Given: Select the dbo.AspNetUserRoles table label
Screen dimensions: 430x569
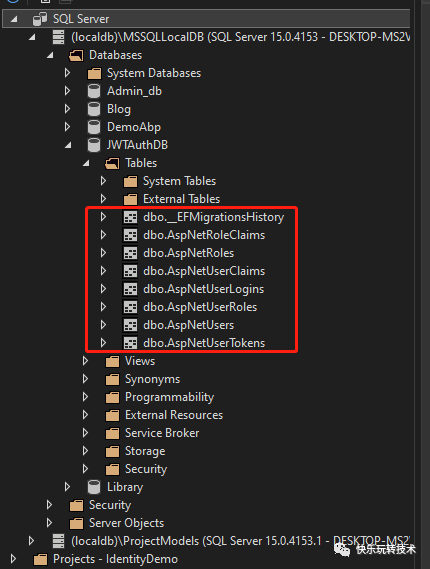Looking at the screenshot, I should 200,307.
